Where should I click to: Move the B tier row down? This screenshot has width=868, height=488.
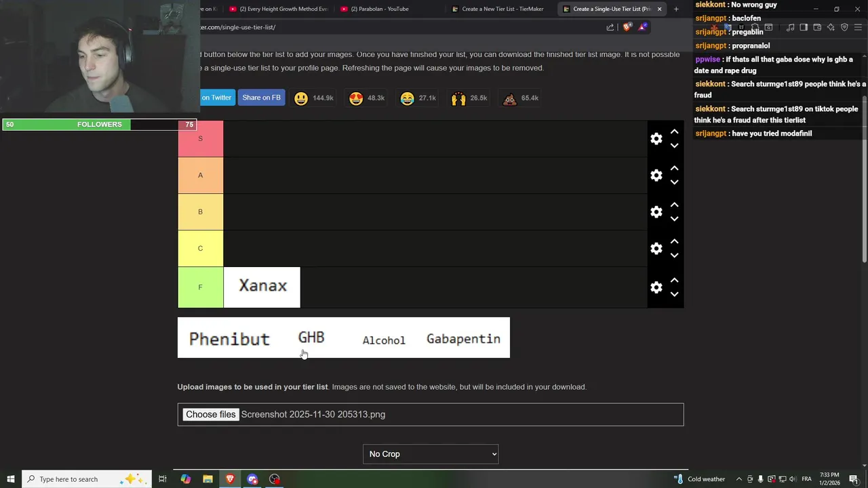point(674,219)
